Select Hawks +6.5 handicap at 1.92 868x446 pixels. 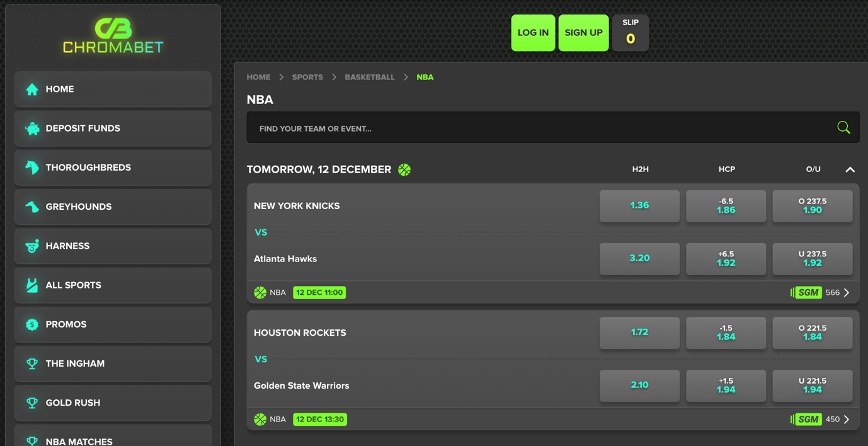(x=726, y=259)
